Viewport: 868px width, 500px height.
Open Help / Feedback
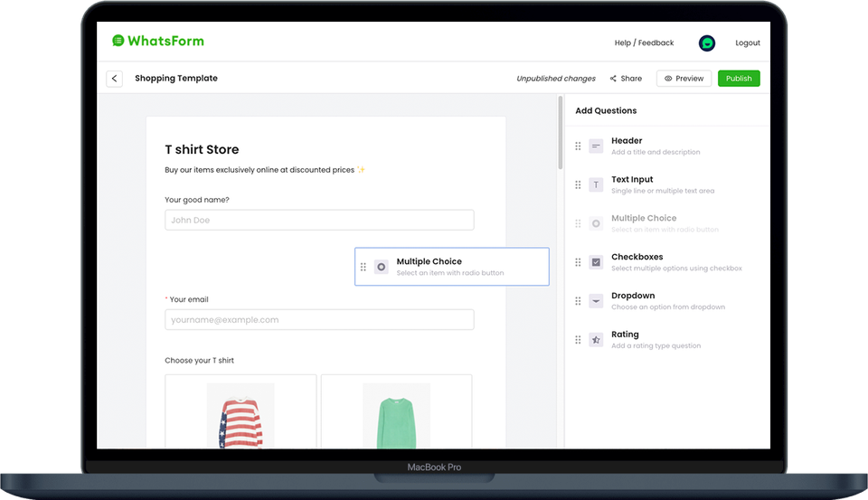coord(644,42)
